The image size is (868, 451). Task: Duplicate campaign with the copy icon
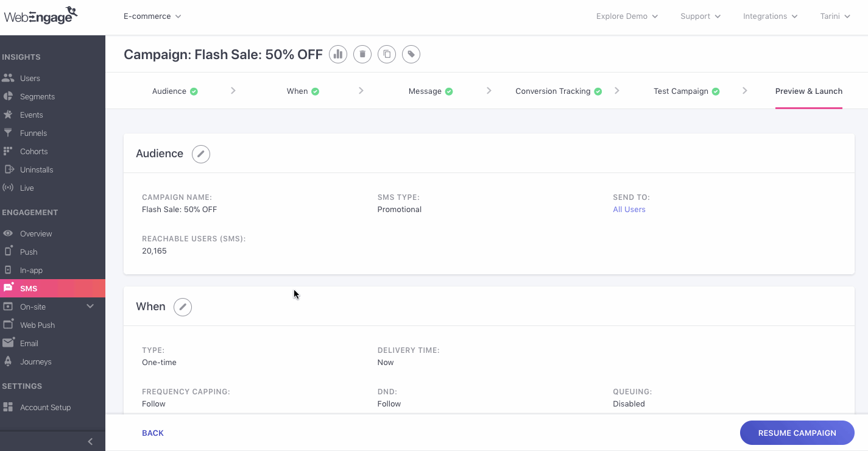click(x=387, y=54)
